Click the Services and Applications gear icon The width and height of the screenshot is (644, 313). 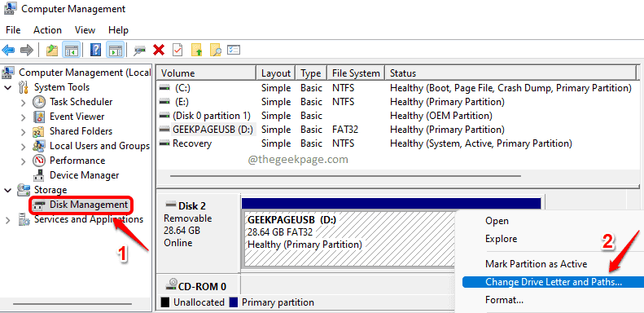[x=24, y=219]
